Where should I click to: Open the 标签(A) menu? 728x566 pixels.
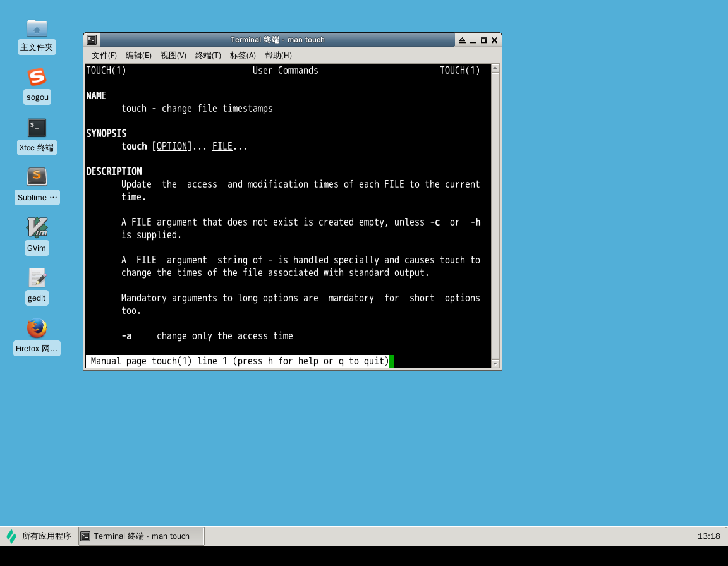[x=243, y=56]
